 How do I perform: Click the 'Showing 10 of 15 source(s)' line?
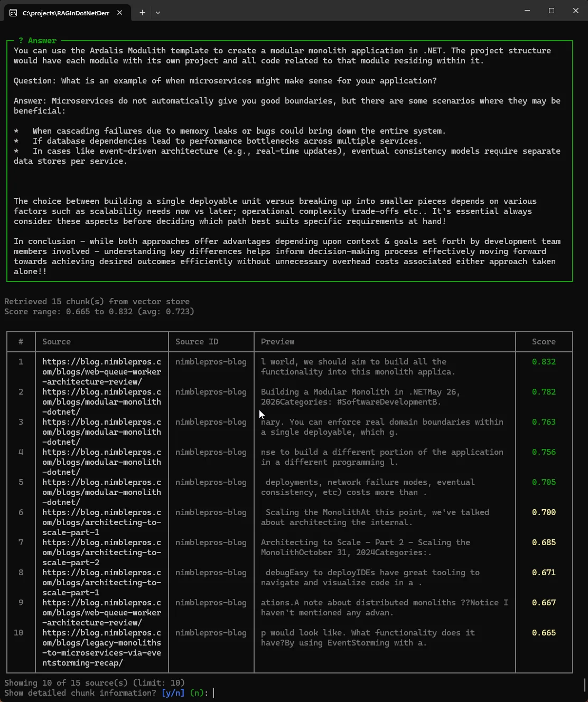pyautogui.click(x=95, y=683)
